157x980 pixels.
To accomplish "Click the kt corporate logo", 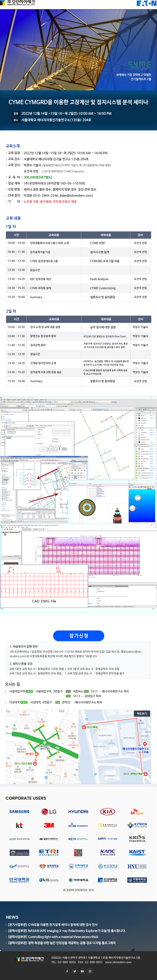I will [19, 825].
